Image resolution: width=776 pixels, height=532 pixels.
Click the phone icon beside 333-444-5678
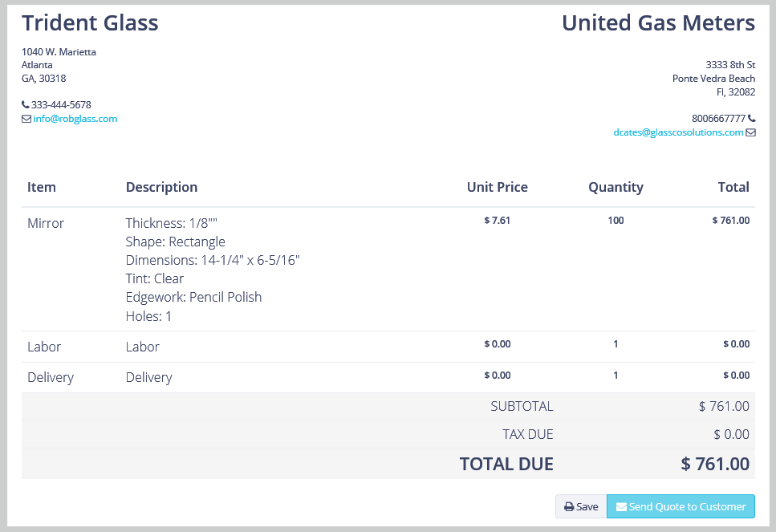tap(25, 104)
